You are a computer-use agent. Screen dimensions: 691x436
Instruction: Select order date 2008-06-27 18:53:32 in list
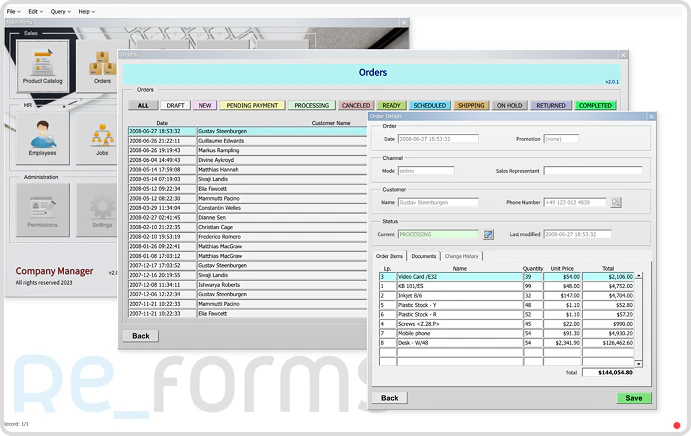(x=162, y=131)
